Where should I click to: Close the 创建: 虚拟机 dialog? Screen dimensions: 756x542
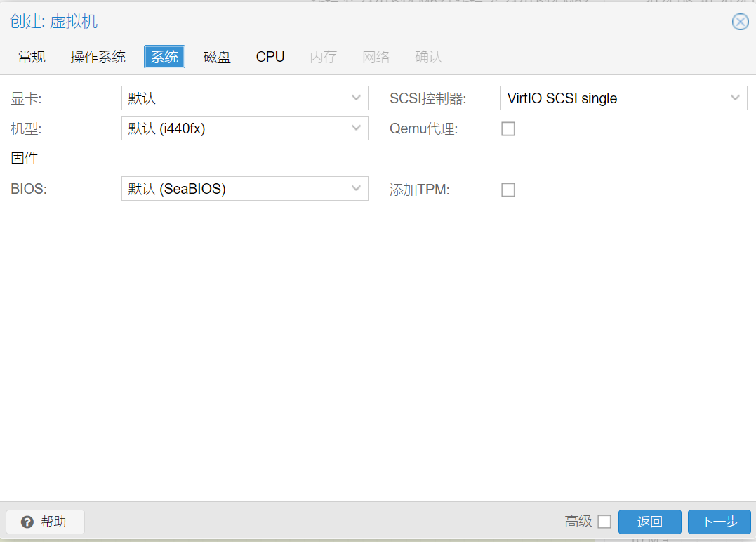tap(740, 22)
